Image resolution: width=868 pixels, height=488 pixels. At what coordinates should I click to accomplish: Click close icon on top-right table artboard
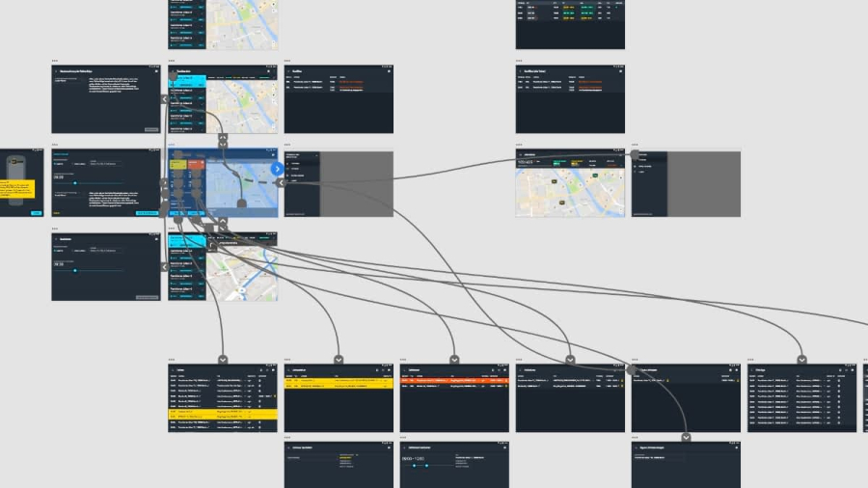coord(619,71)
